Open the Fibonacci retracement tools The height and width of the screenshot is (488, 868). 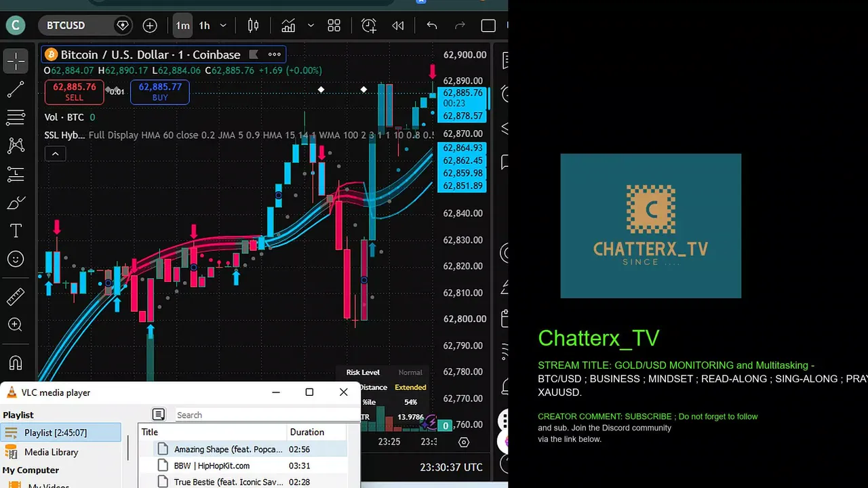click(16, 117)
